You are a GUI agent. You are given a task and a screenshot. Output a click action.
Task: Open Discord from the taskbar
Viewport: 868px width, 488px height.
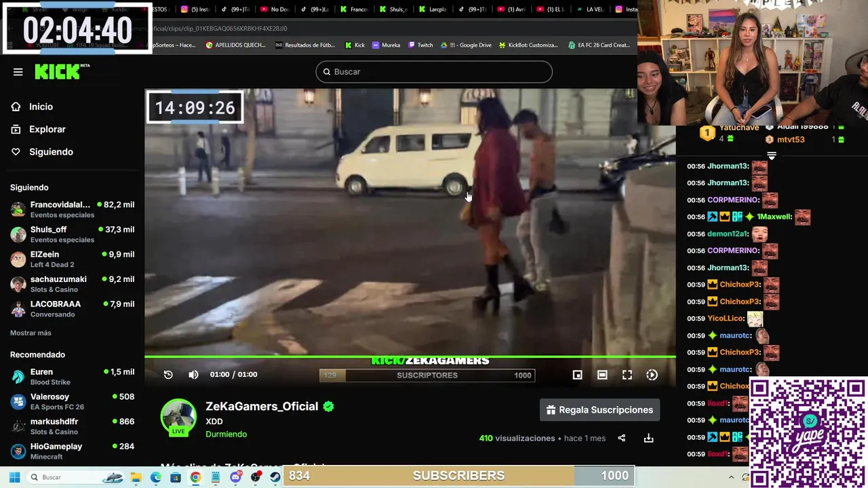[235, 477]
